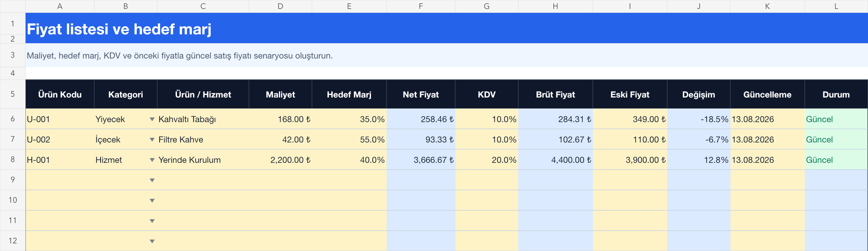Select Net Fiyat cell '3,666.67 ₺'
The width and height of the screenshot is (868, 251).
pos(421,160)
